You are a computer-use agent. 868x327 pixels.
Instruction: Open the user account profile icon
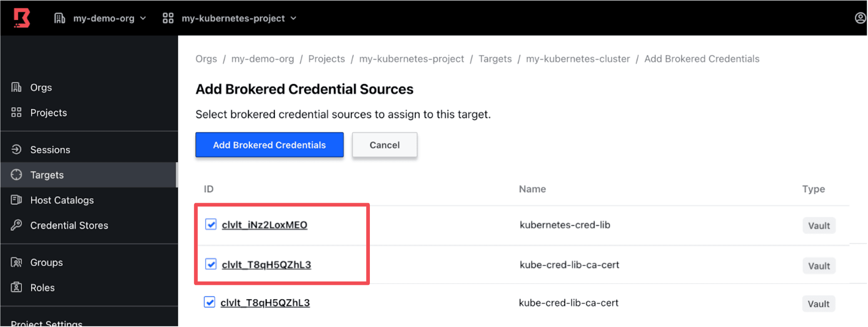pos(860,18)
